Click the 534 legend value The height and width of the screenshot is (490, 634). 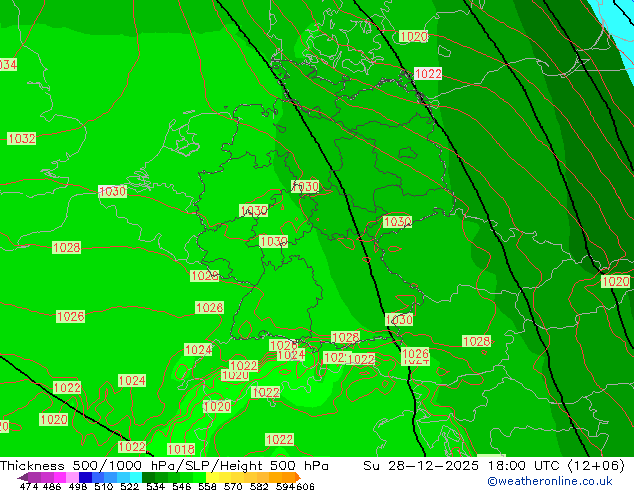click(156, 486)
